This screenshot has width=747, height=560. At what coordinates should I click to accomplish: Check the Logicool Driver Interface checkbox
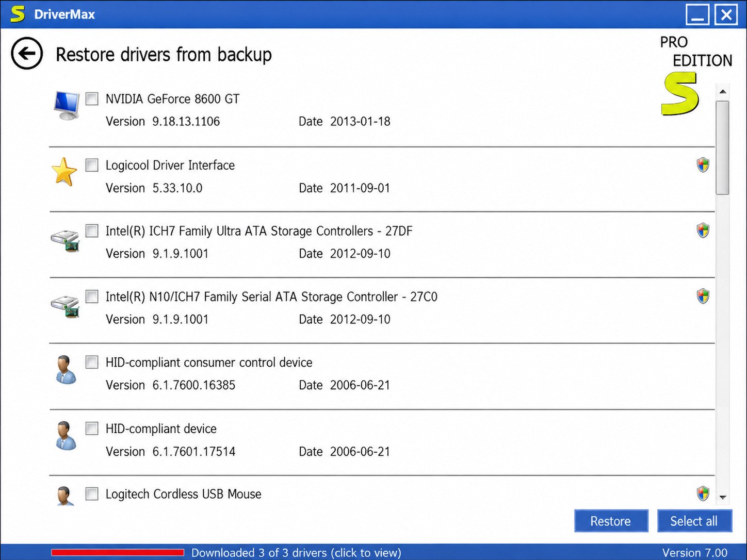pyautogui.click(x=92, y=165)
